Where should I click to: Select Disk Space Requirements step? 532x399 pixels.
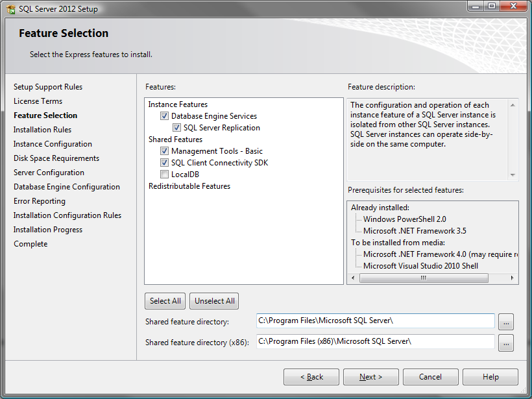point(56,158)
